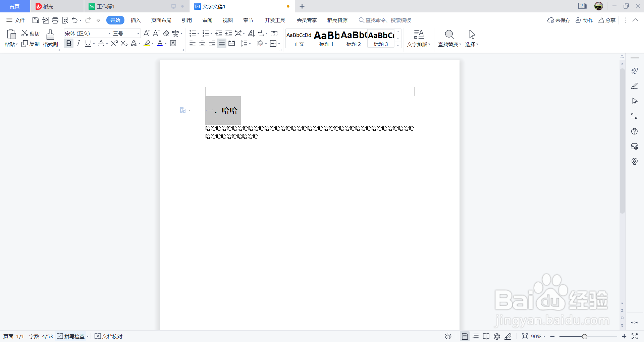The image size is (644, 342).
Task: Apply blue font color swatch
Action: 160,43
